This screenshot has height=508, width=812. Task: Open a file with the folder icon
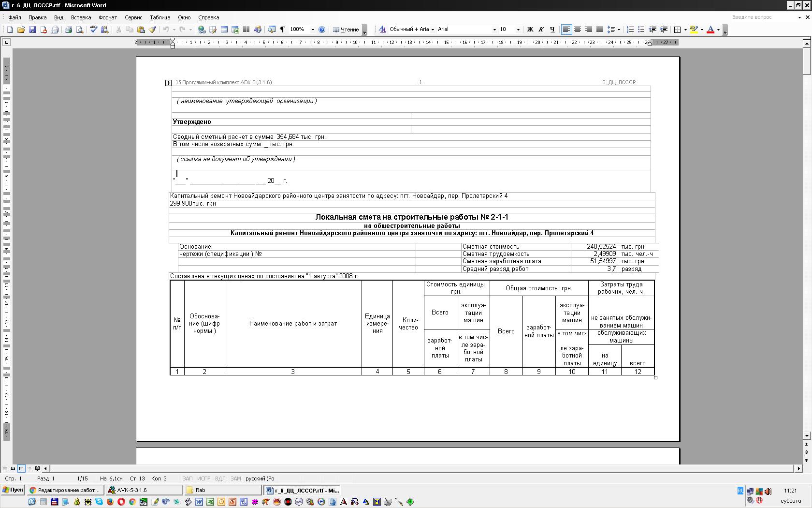pos(21,30)
